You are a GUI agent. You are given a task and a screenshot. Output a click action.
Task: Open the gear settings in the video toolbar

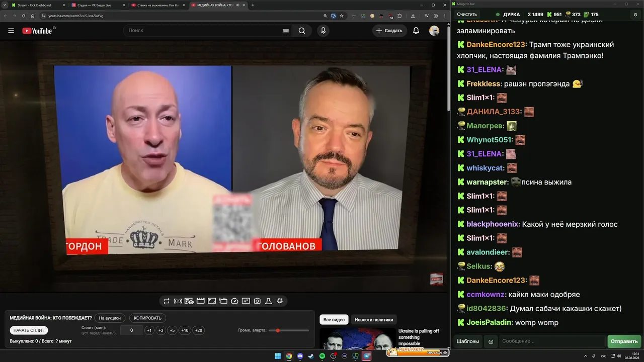pyautogui.click(x=280, y=301)
